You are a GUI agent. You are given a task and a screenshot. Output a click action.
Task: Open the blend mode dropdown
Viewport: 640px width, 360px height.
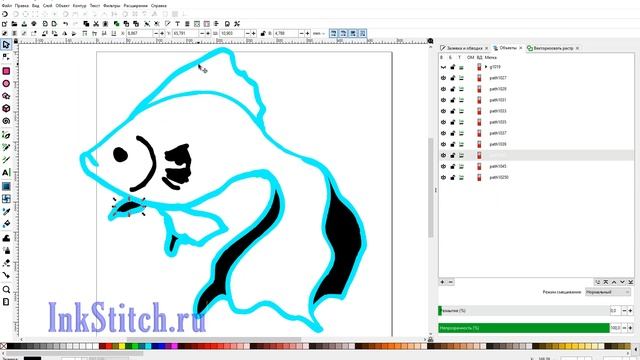pyautogui.click(x=608, y=292)
